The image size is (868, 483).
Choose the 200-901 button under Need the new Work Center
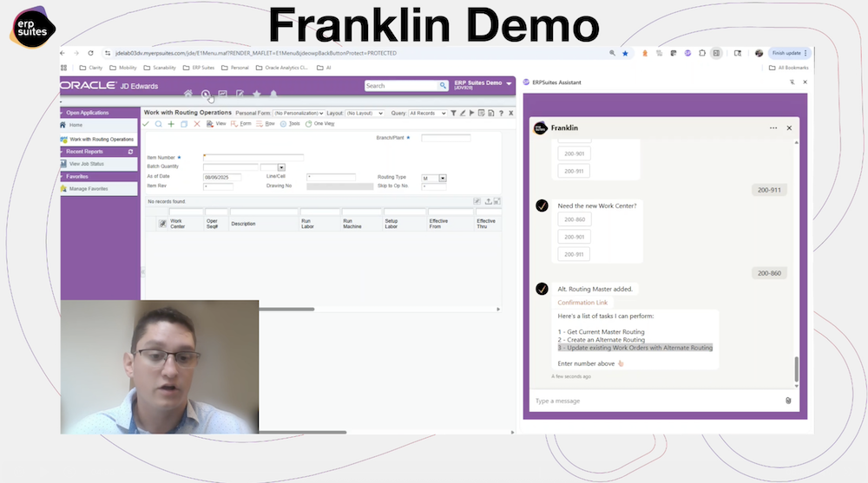click(574, 237)
